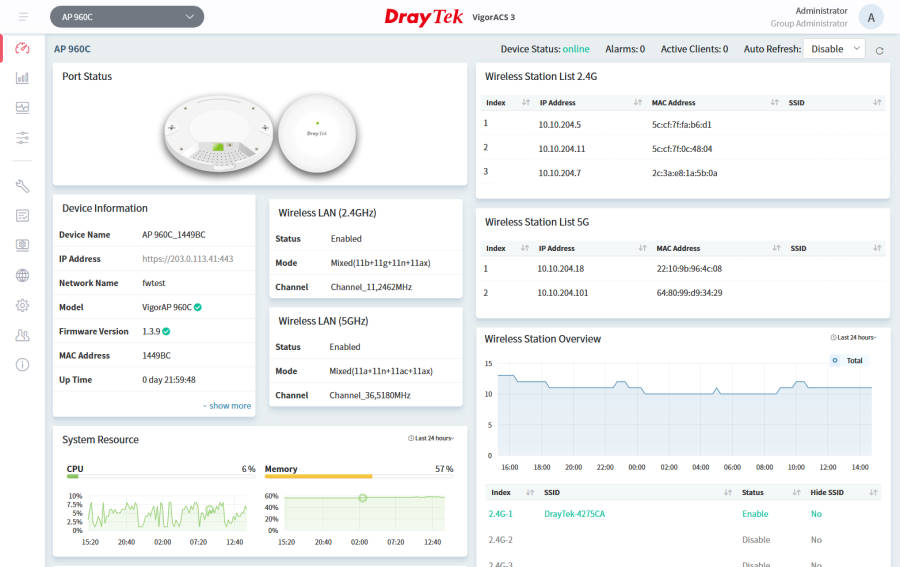Click the show more link in Device Information
The image size is (900, 567).
[x=227, y=406]
